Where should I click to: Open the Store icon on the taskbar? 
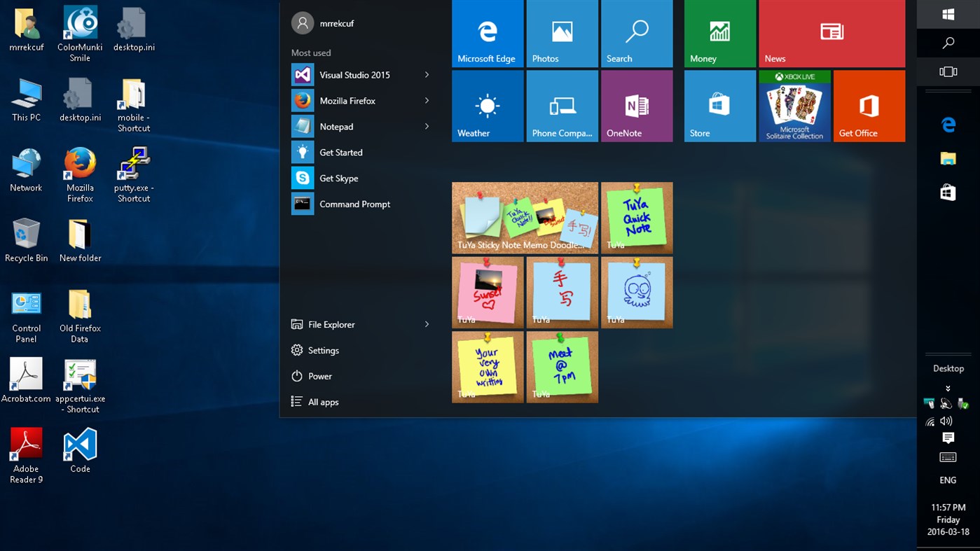[x=948, y=192]
